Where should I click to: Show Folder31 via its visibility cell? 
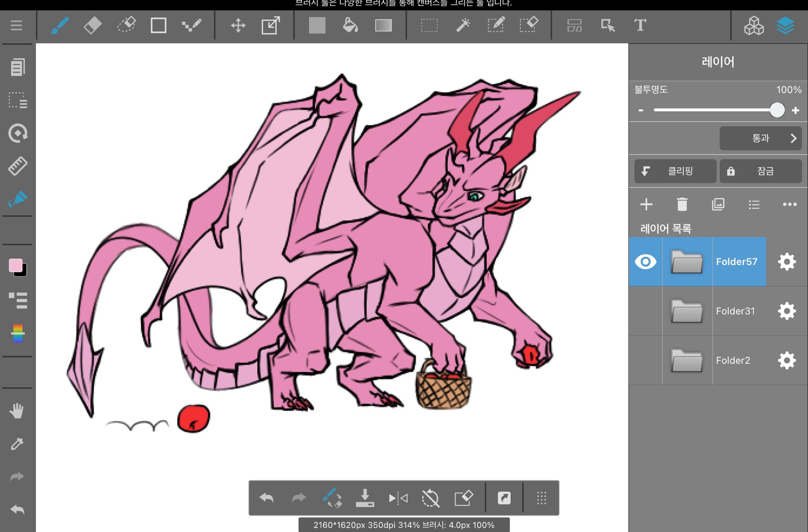click(x=645, y=311)
